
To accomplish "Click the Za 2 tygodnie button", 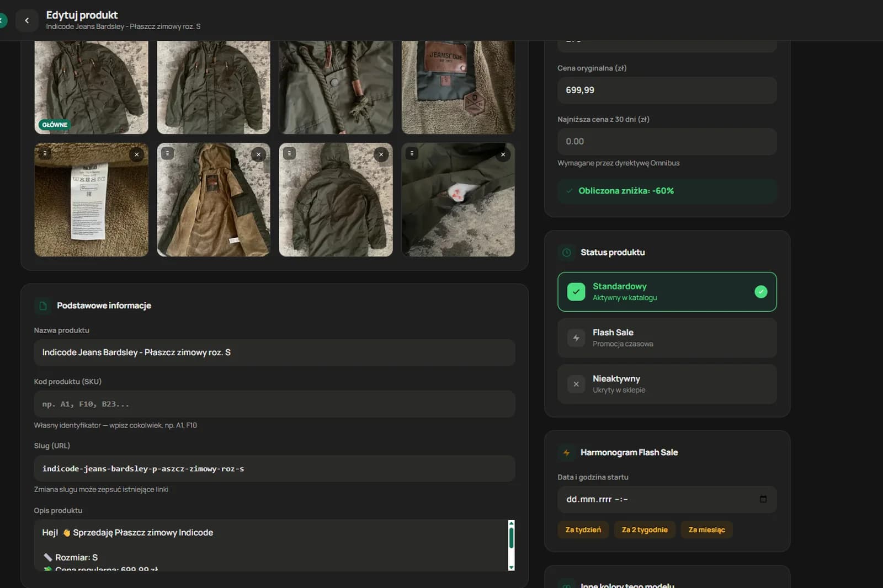I will 645,530.
